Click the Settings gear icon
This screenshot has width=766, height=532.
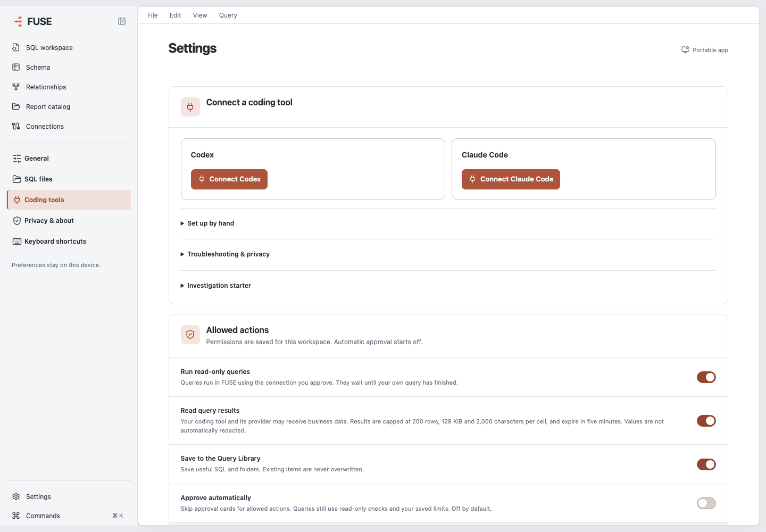pos(16,496)
